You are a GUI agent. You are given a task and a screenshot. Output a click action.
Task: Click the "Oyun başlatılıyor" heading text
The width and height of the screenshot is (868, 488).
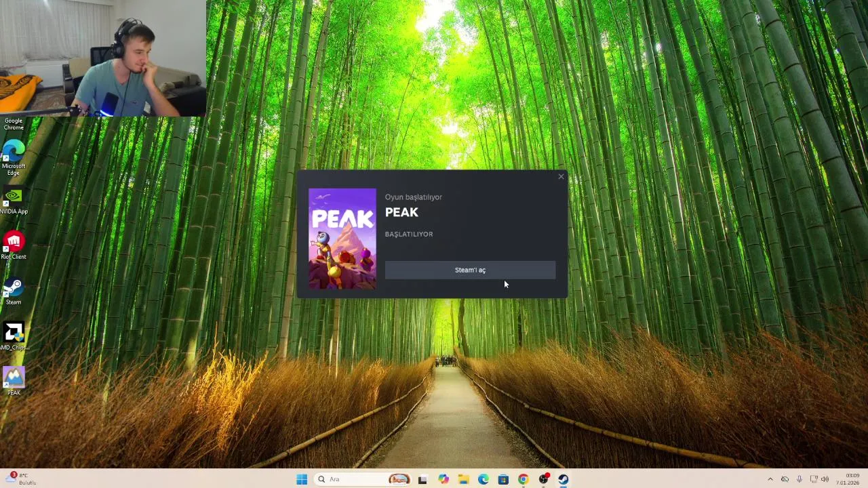(414, 197)
